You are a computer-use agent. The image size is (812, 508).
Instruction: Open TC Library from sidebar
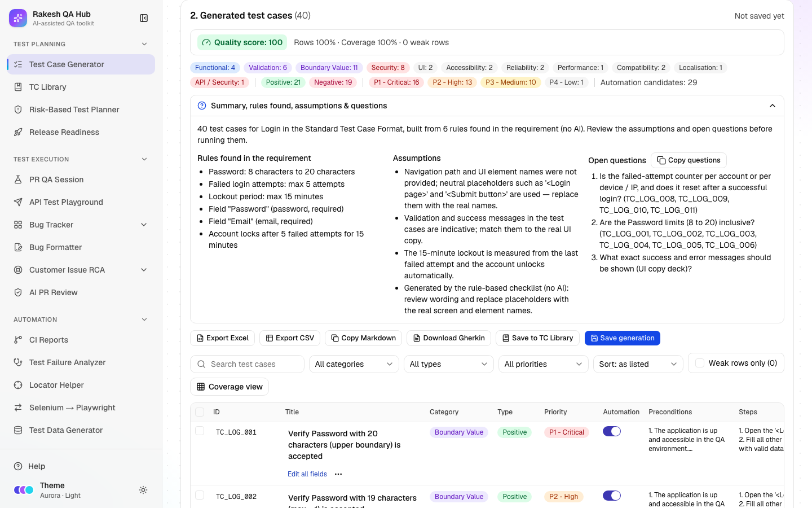[x=81, y=87]
